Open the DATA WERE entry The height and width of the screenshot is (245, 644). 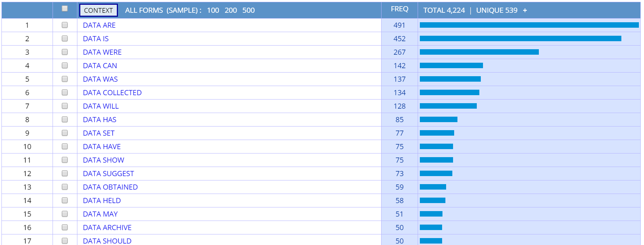coord(102,52)
